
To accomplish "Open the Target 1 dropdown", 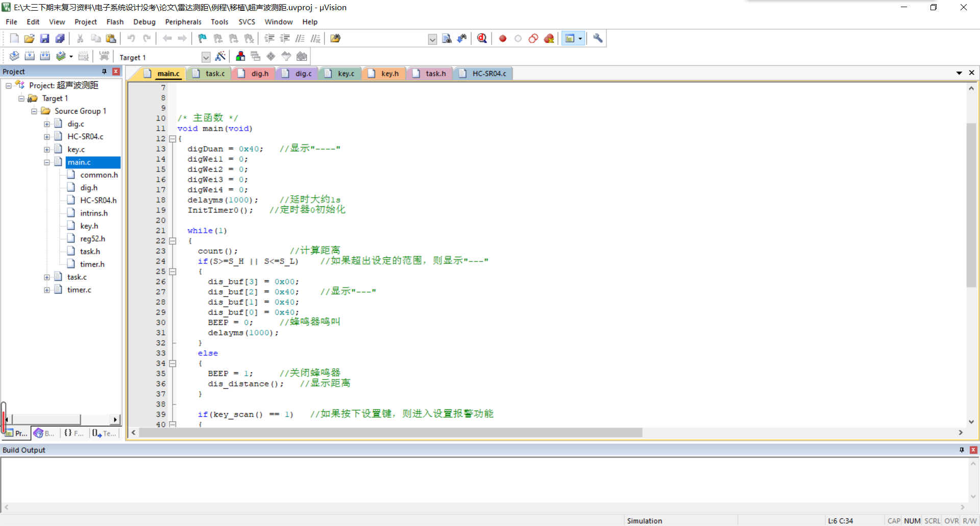I will (x=206, y=57).
